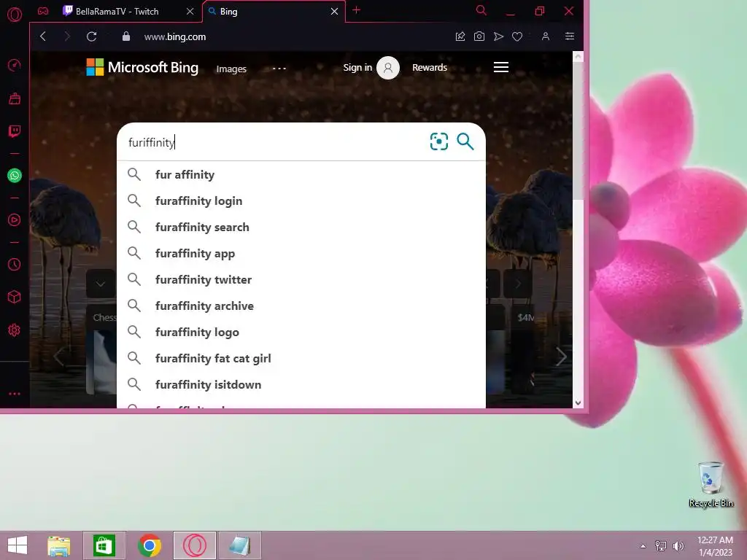Open Settings gear in Opera sidebar
The height and width of the screenshot is (560, 747).
(x=15, y=330)
